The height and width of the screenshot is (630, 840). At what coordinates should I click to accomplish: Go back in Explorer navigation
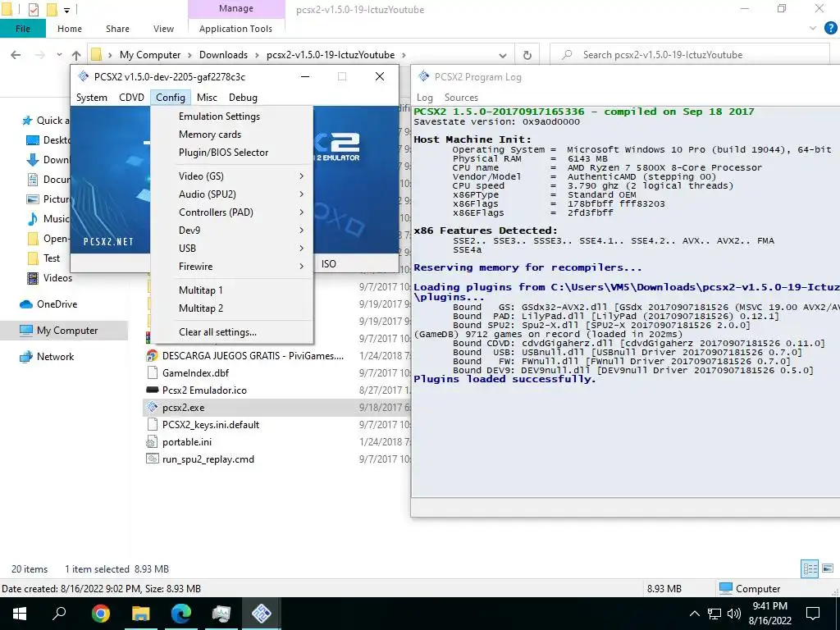tap(16, 55)
